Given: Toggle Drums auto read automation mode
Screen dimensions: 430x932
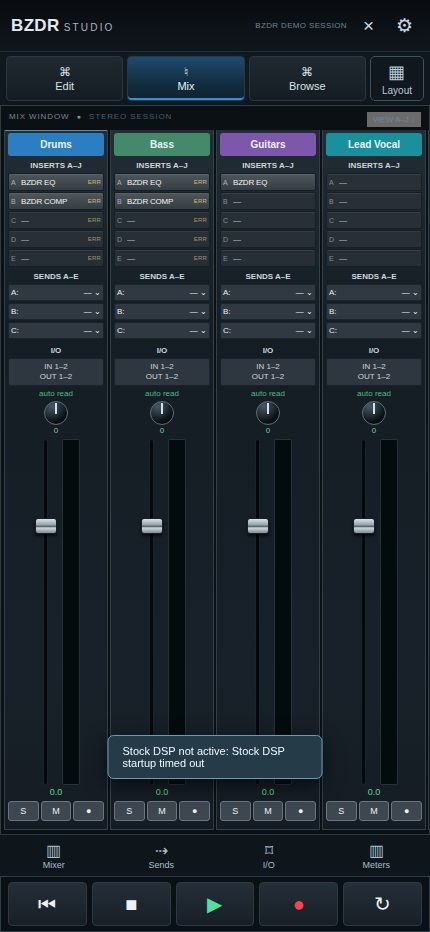Looking at the screenshot, I should tap(56, 393).
